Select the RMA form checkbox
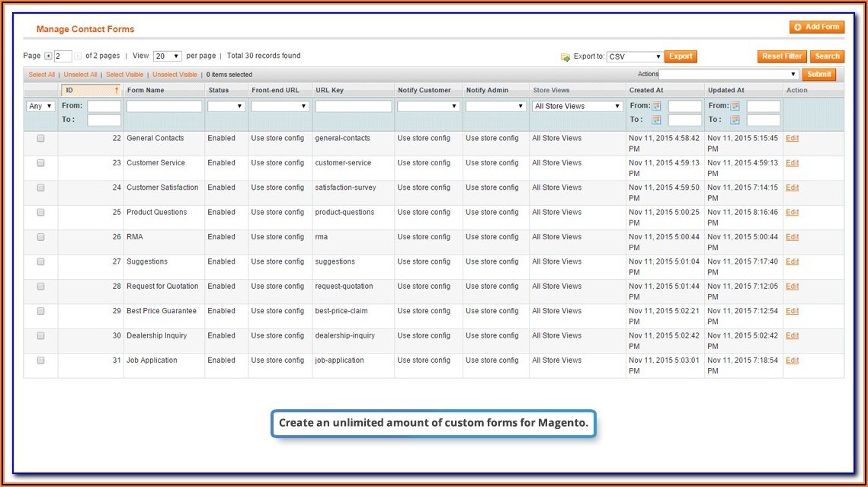The width and height of the screenshot is (868, 487). click(x=40, y=237)
